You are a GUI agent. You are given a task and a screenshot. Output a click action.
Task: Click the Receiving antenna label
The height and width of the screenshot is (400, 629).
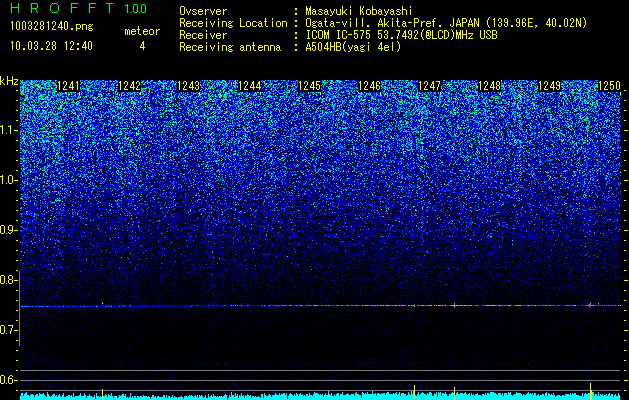coord(230,47)
